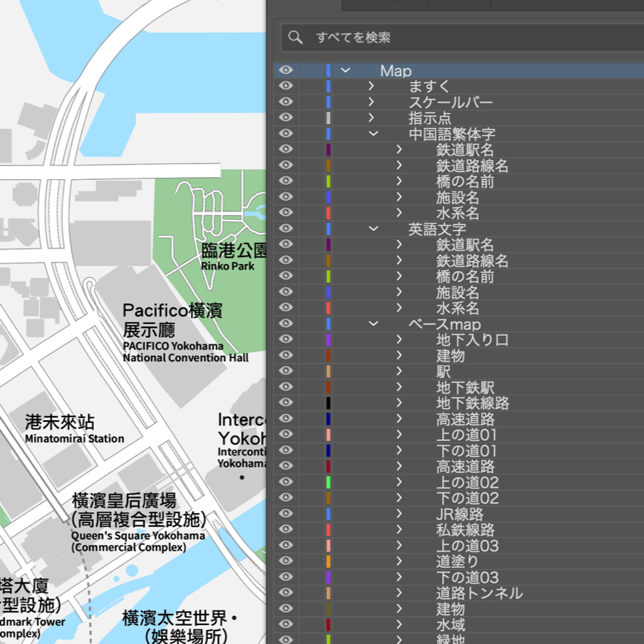Hide the 水域 layer
This screenshot has width=644, height=644.
point(286,624)
